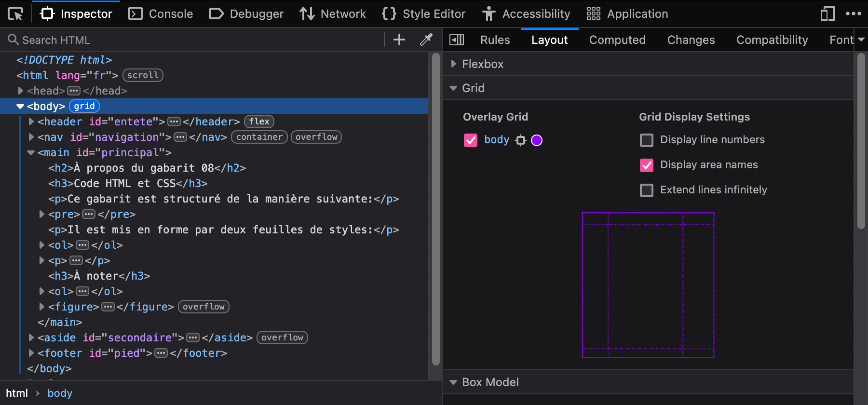Expand the footer pied node
868x405 pixels.
[x=31, y=353]
